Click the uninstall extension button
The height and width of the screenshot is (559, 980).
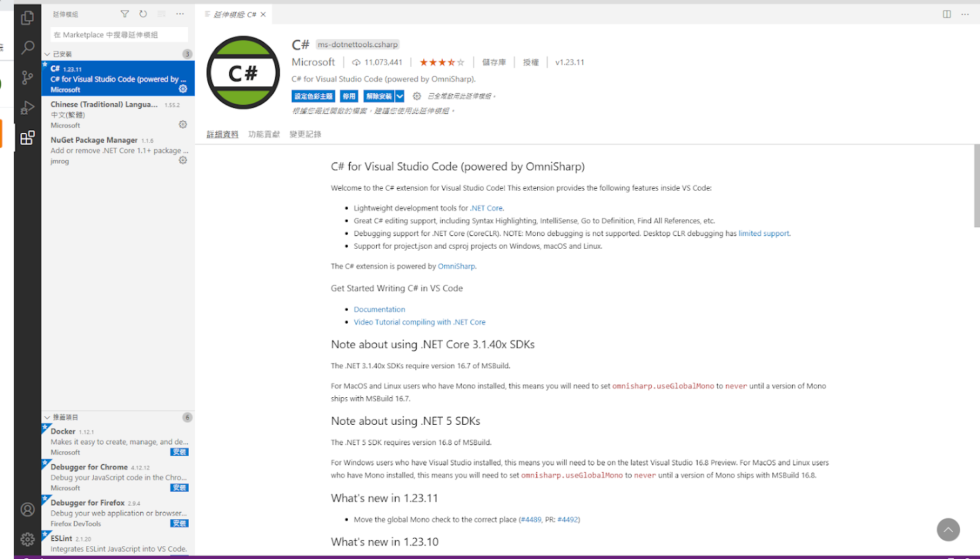379,96
